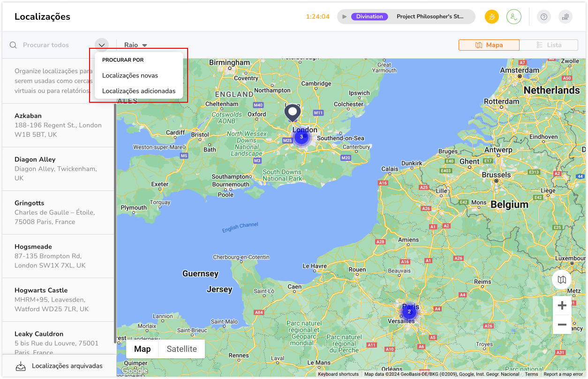Click the London cluster marker with 3
Image resolution: width=588 pixels, height=379 pixels.
(x=301, y=137)
